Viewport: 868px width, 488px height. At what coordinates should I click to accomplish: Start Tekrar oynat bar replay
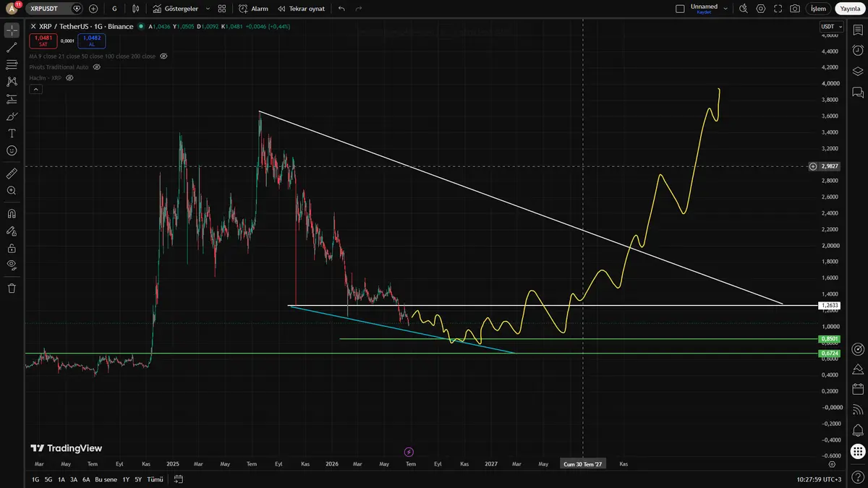(x=301, y=9)
